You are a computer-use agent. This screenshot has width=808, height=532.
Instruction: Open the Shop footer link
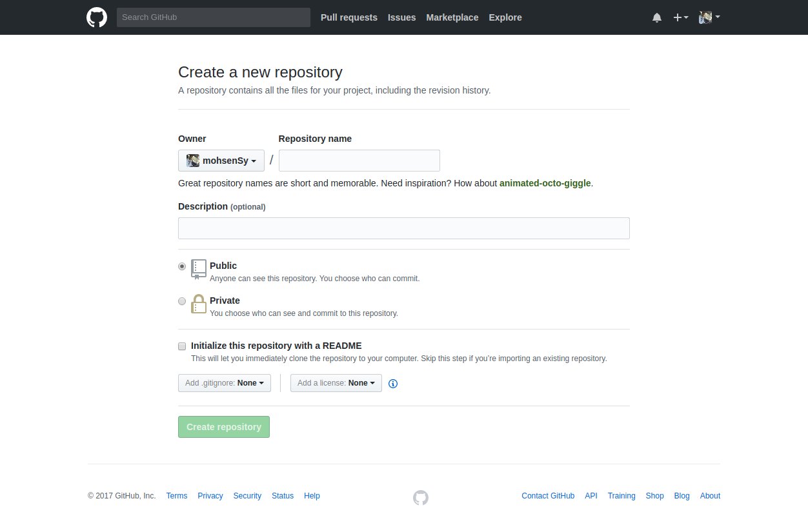(x=655, y=496)
